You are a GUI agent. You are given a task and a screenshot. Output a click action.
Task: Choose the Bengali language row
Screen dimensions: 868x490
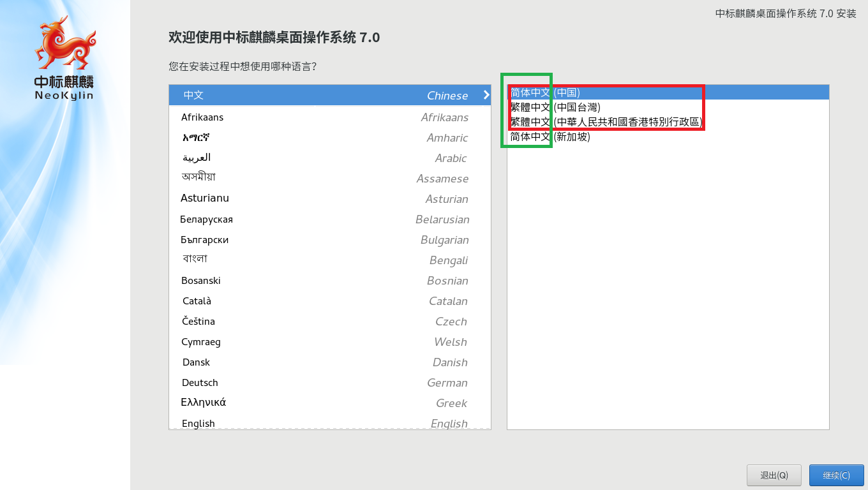point(330,260)
